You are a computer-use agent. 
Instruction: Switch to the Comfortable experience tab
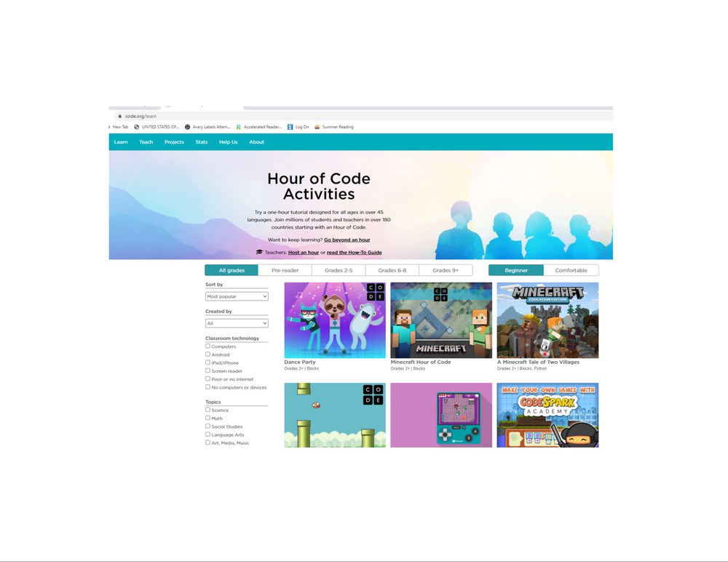(x=571, y=270)
